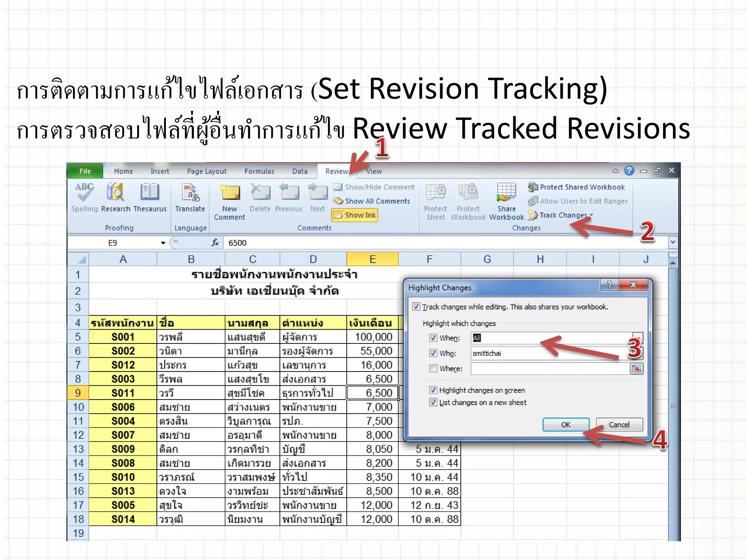The height and width of the screenshot is (560, 747).
Task: Switch to the Formulas tab
Action: pos(259,171)
